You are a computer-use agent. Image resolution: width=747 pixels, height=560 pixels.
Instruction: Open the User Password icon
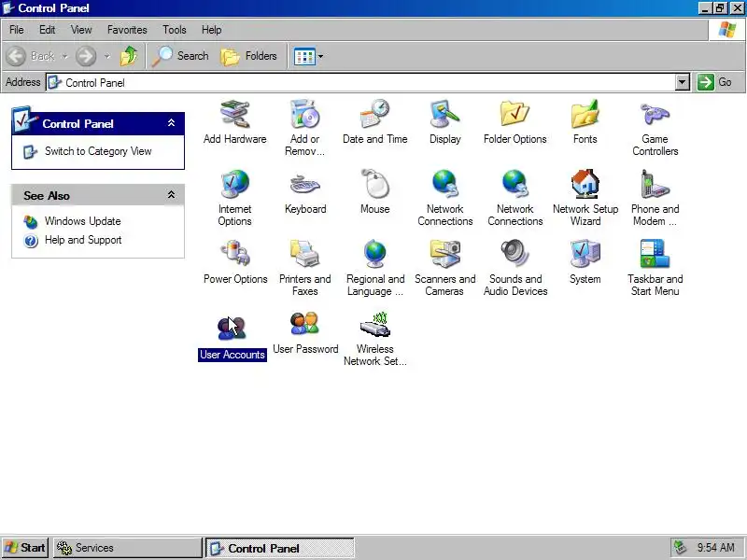pos(305,324)
